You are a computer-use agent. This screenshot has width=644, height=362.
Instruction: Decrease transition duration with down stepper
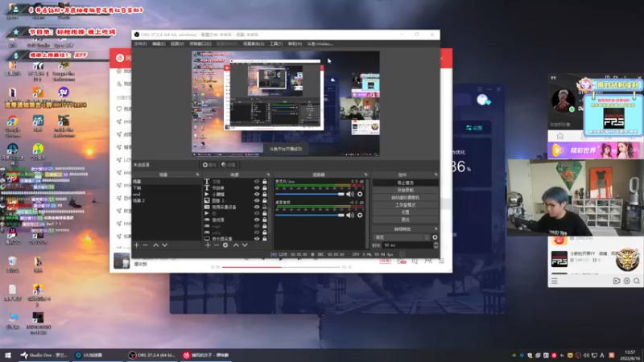436,247
